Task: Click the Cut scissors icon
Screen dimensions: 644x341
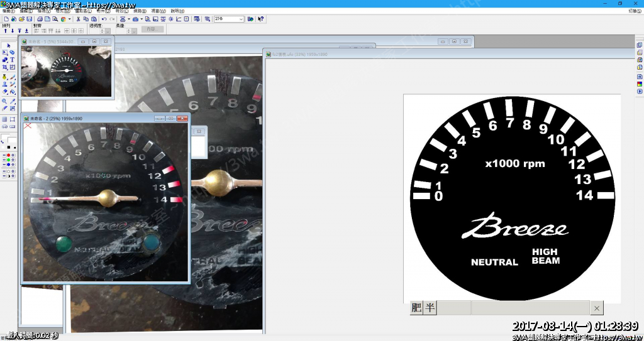Action: tap(78, 19)
